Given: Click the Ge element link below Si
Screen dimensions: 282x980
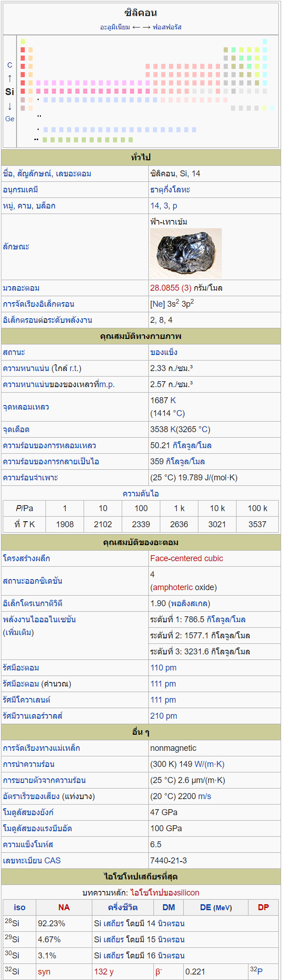Looking at the screenshot, I should pos(10,118).
